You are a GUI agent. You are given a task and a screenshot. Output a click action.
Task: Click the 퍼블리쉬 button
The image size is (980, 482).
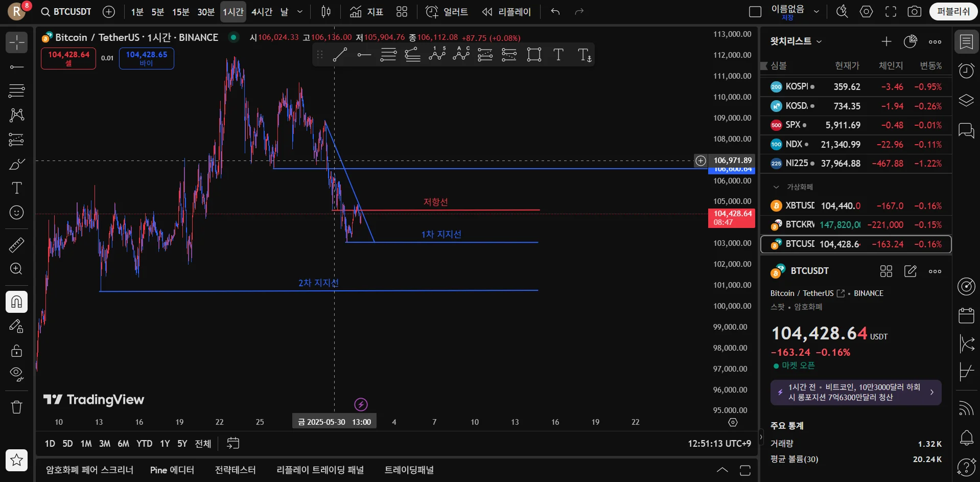pyautogui.click(x=953, y=12)
